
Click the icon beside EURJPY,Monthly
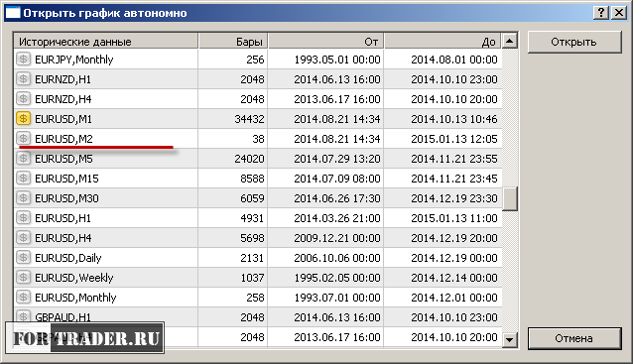(x=24, y=60)
